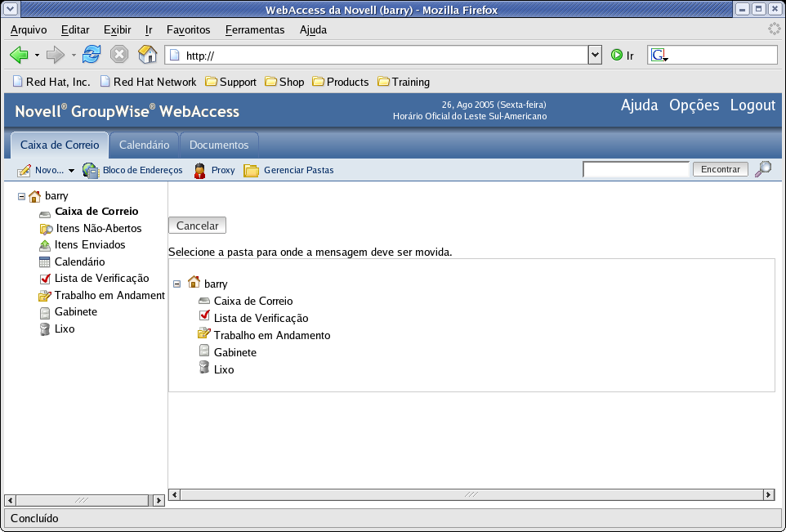Viewport: 786px width, 532px height.
Task: Click the browser Home icon
Action: click(x=147, y=54)
